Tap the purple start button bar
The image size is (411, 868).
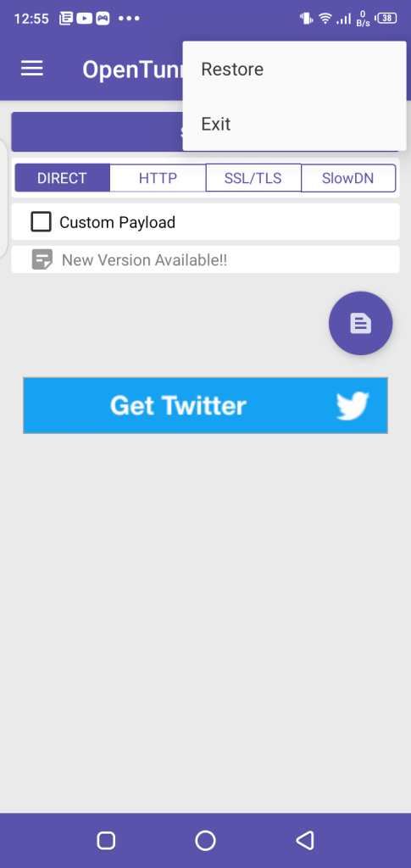point(97,131)
